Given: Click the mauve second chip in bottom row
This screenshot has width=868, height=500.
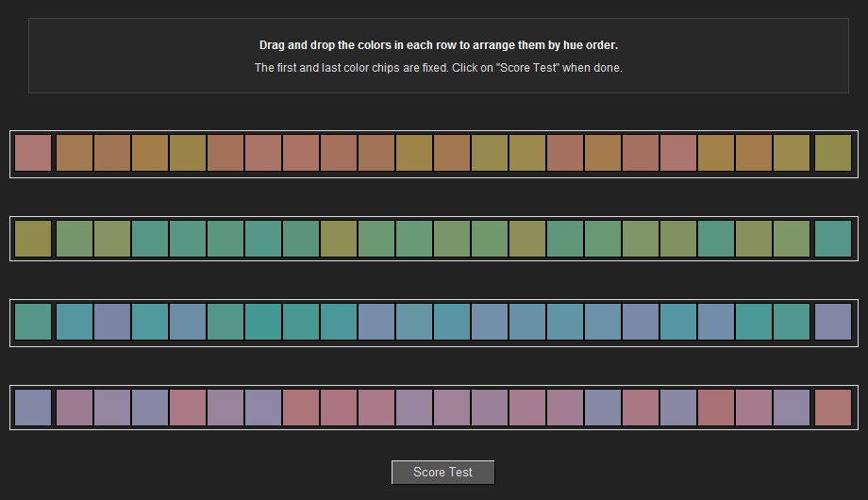Looking at the screenshot, I should pos(75,408).
